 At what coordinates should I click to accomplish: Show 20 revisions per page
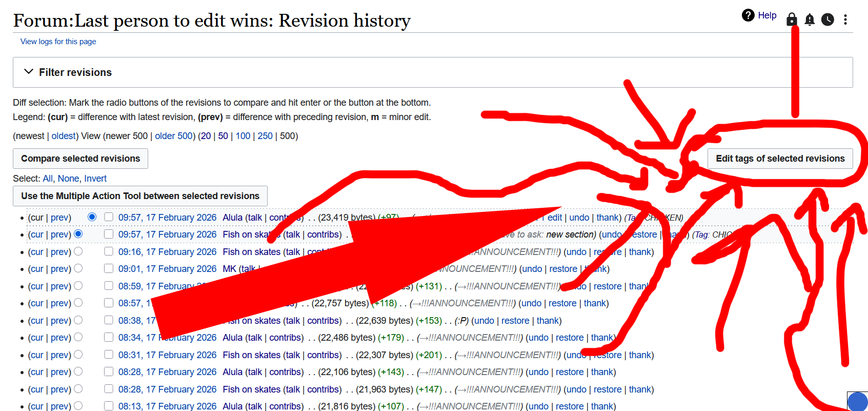[x=206, y=136]
